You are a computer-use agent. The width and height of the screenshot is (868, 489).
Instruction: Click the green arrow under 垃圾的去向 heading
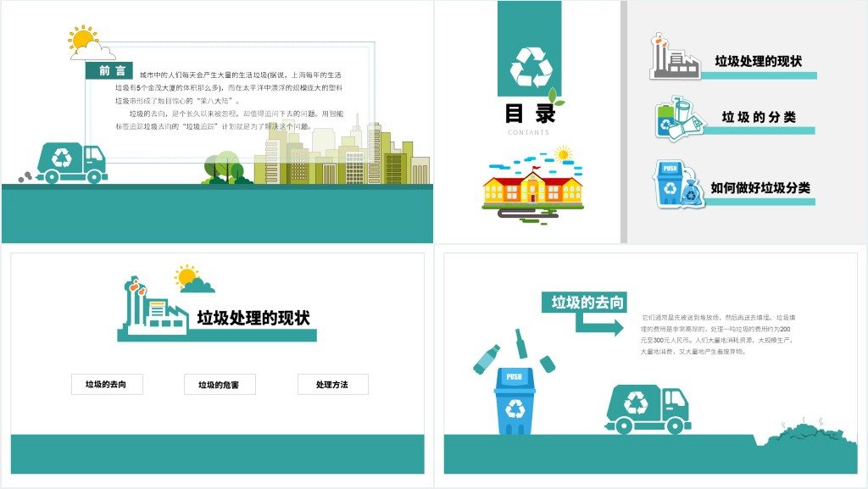pos(598,325)
